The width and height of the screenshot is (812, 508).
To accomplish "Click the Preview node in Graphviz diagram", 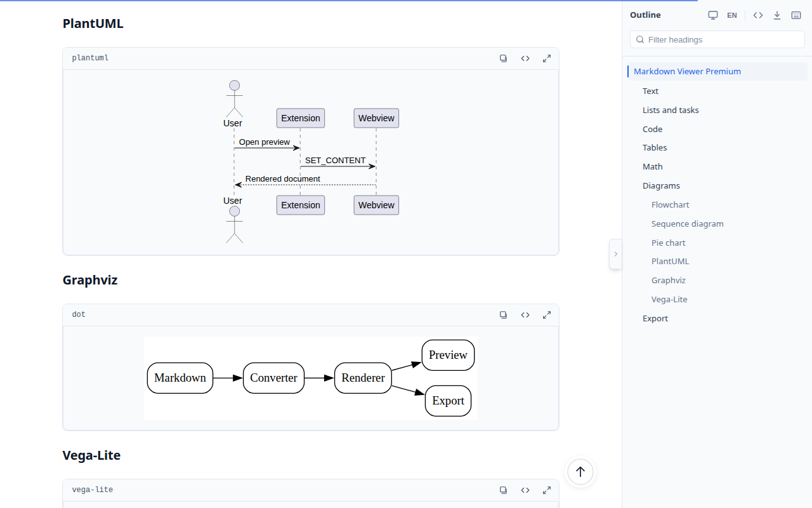I will tap(448, 355).
